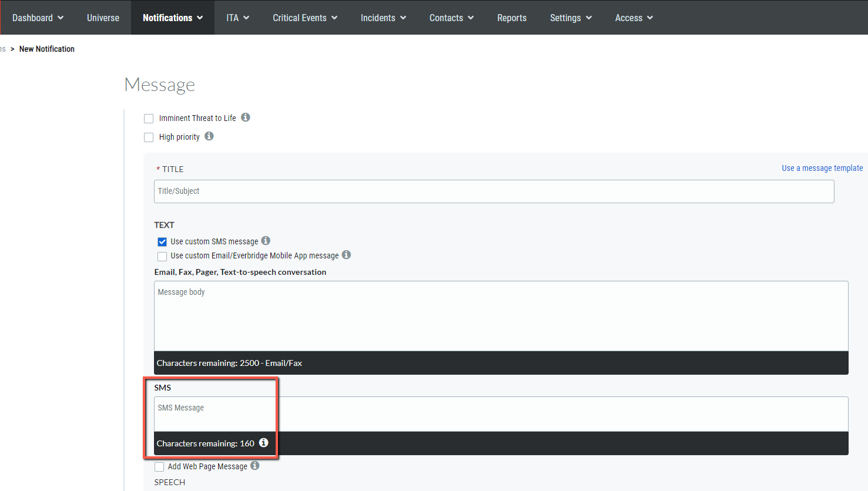Click the Use a message template link
Viewport: 868px width, 491px height.
point(822,168)
